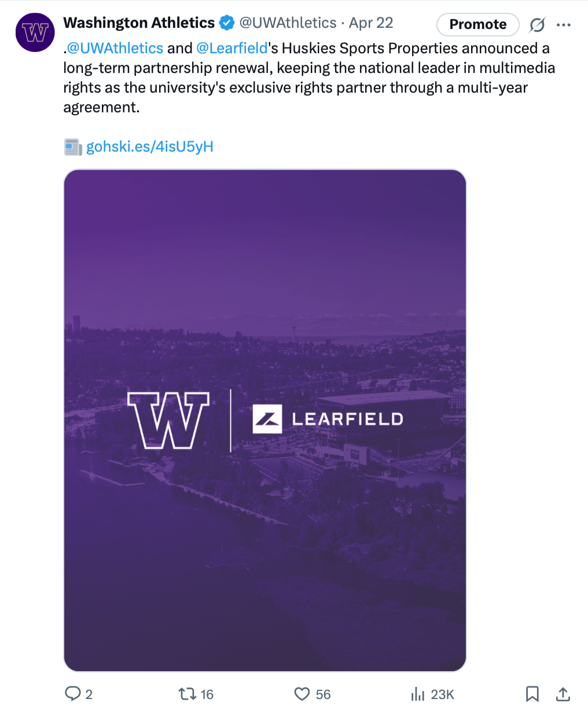View post analytics bar chart icon

[x=418, y=694]
